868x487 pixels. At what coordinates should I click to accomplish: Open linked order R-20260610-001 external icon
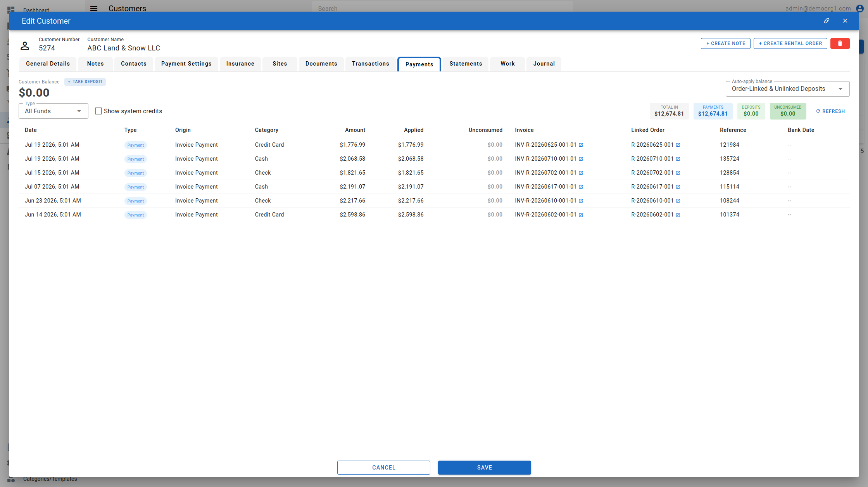[x=678, y=201]
